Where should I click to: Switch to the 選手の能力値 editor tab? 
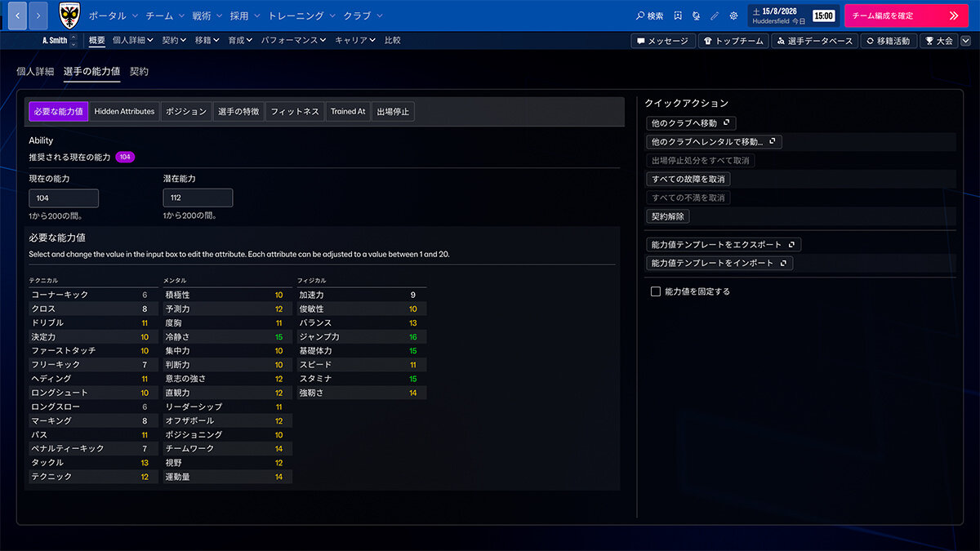point(91,72)
